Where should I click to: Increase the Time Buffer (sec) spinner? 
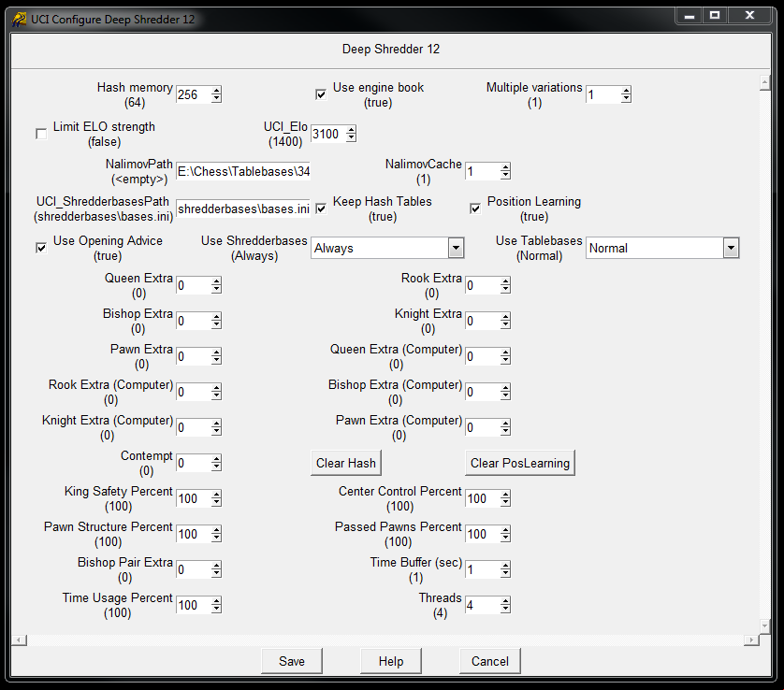[x=505, y=565]
